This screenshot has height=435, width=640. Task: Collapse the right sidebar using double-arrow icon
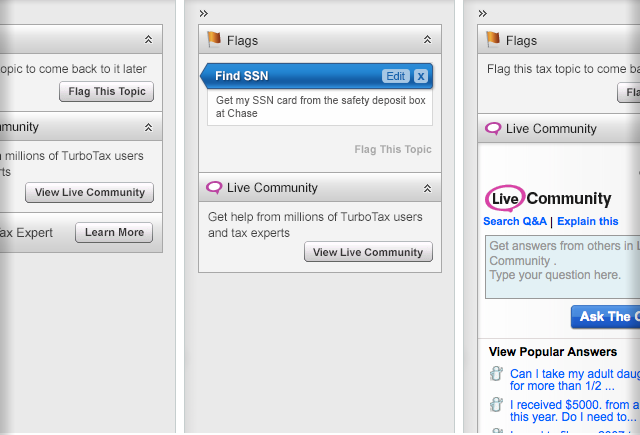[482, 13]
